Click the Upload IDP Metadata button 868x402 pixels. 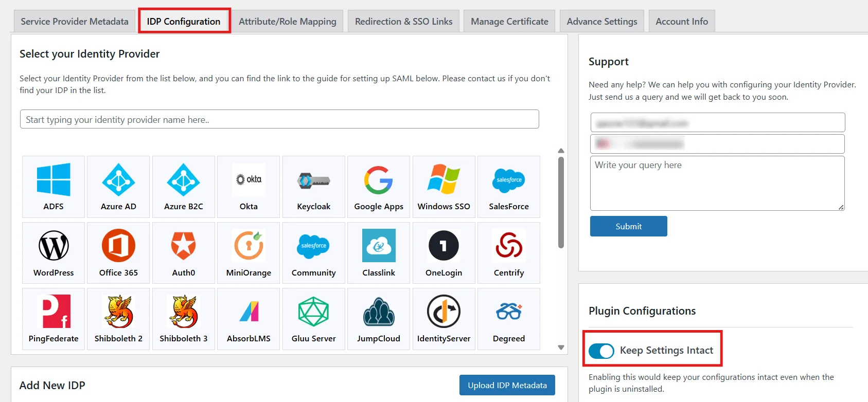coord(507,385)
